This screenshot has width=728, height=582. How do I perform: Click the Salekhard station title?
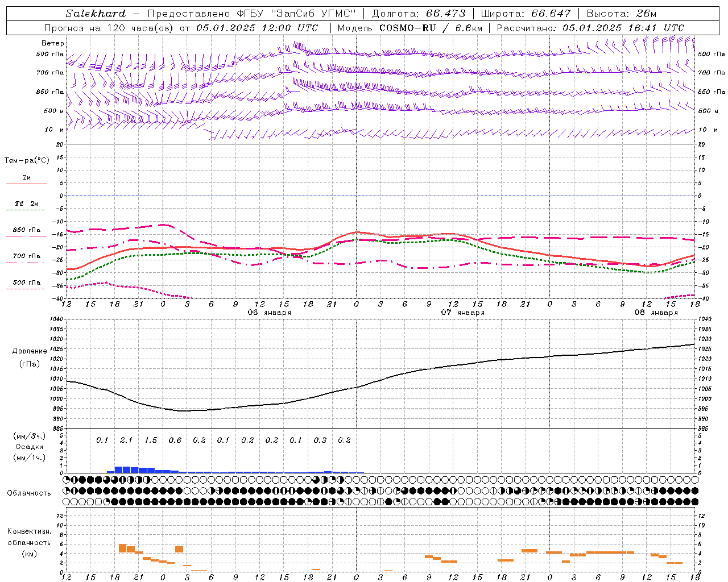(96, 14)
